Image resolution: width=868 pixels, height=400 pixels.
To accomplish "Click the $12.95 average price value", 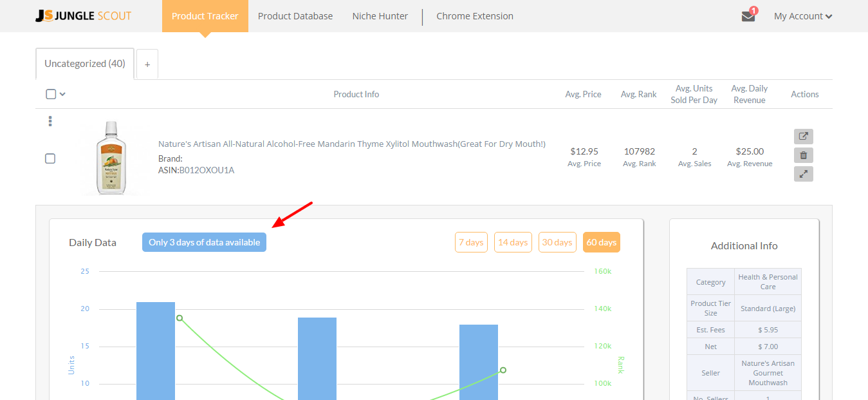I will point(584,151).
